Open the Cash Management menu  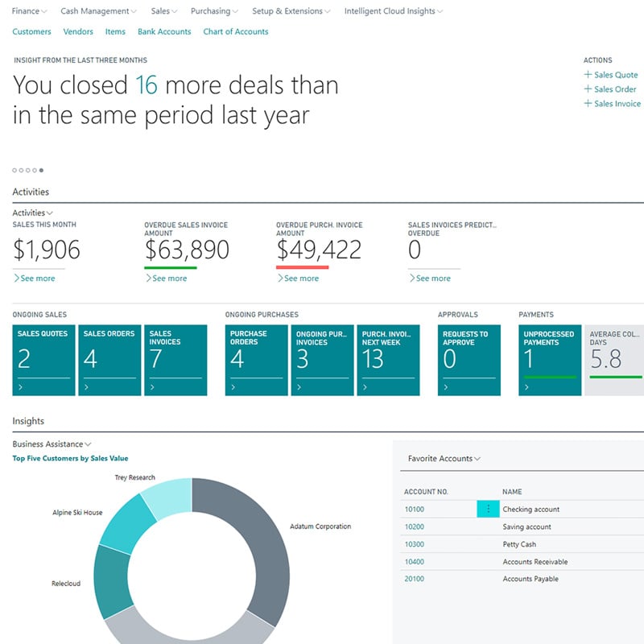coord(98,11)
